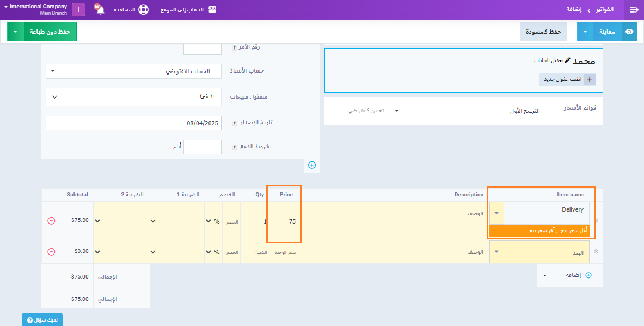This screenshot has width=644, height=326.
Task: Delete the second empty item row
Action: (x=51, y=252)
